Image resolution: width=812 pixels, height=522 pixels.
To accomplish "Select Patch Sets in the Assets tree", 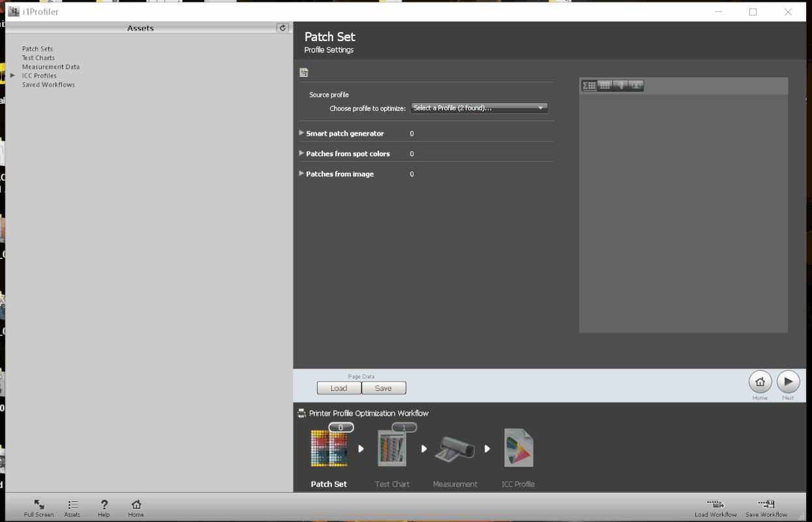I will pos(37,49).
